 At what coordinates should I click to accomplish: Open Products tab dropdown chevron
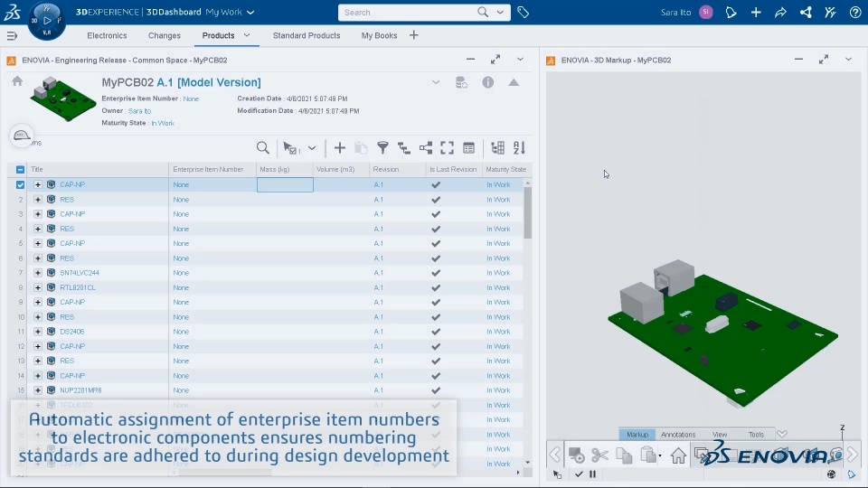[247, 35]
